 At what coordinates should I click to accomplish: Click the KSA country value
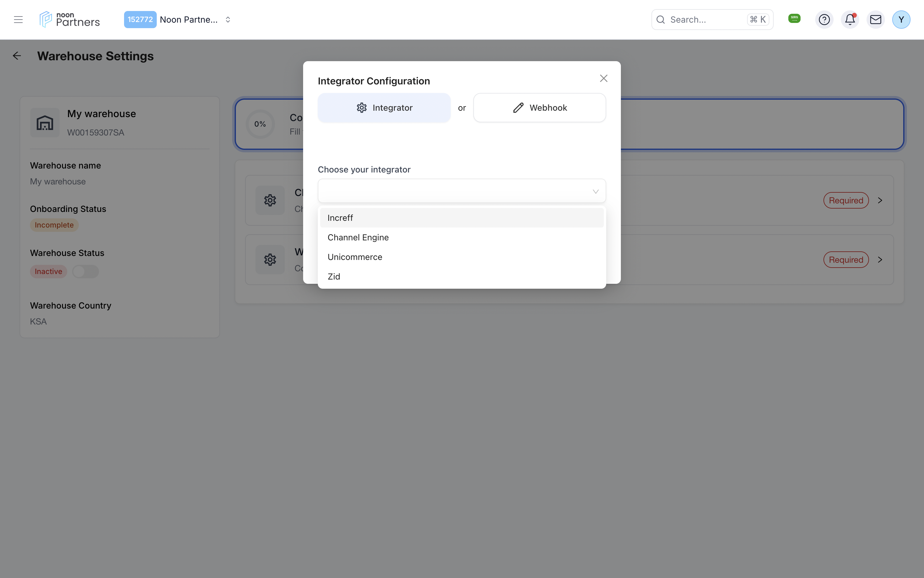coord(38,321)
